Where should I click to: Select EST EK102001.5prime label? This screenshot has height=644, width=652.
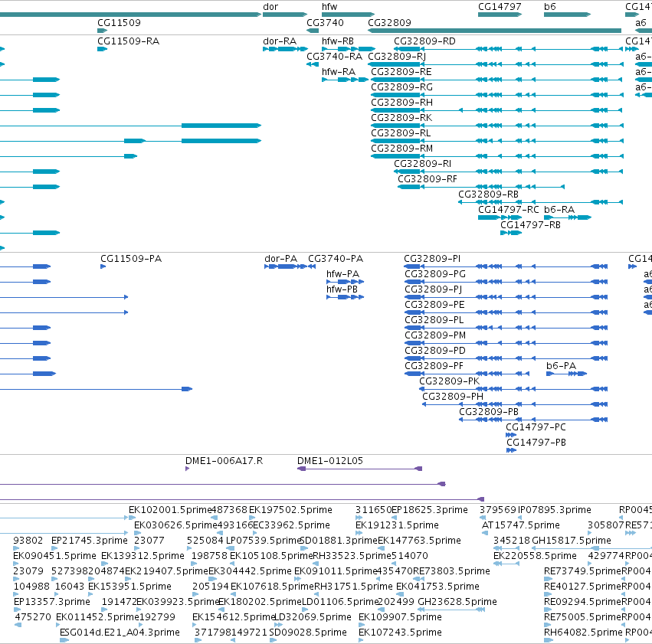(171, 510)
